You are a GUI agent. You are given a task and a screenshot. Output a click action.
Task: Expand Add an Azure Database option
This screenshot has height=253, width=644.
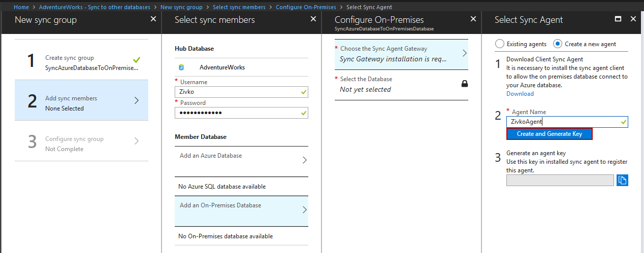[241, 160]
